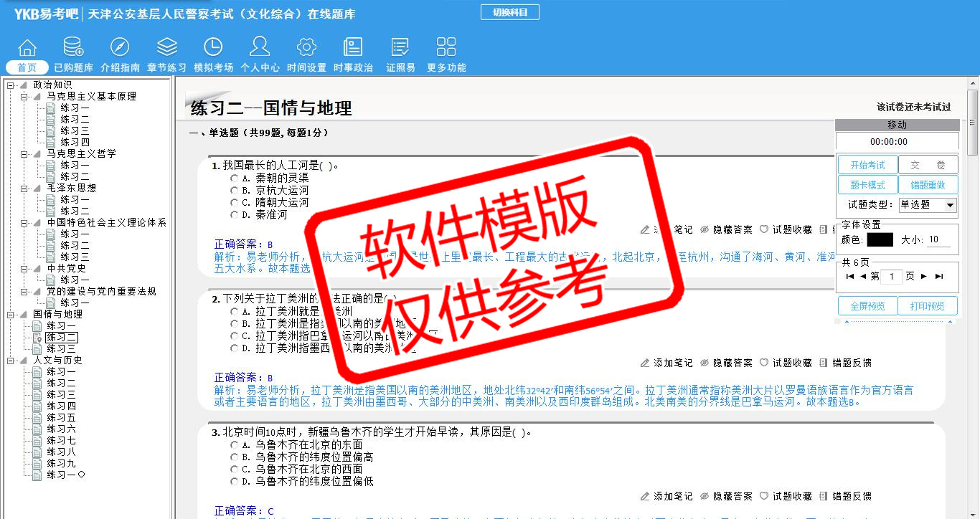Viewport: 980px width, 519px height.
Task: Click 交卷 button
Action: pos(928,165)
